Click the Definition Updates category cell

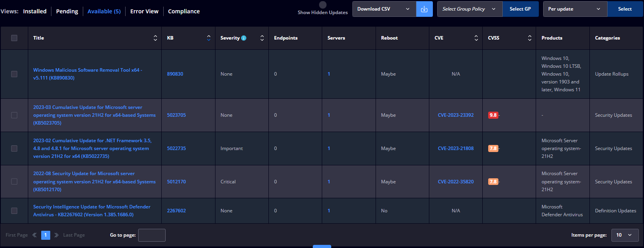(615, 211)
